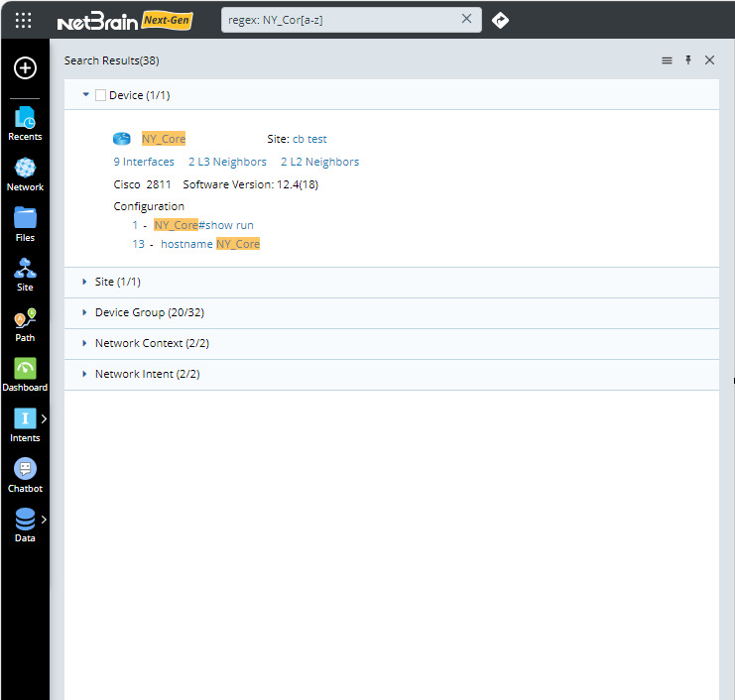The image size is (735, 700).
Task: Open search results hamburger menu
Action: tap(667, 60)
